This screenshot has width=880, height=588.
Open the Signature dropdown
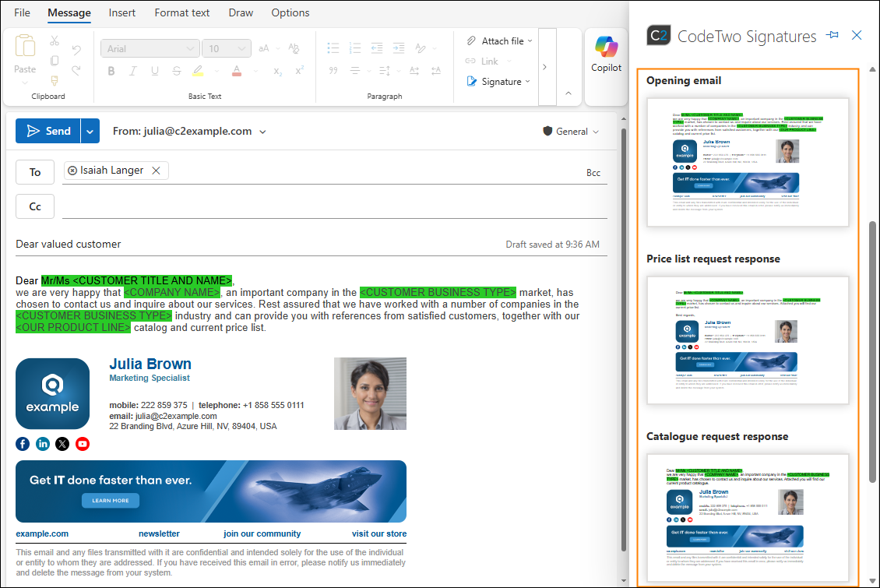click(499, 81)
